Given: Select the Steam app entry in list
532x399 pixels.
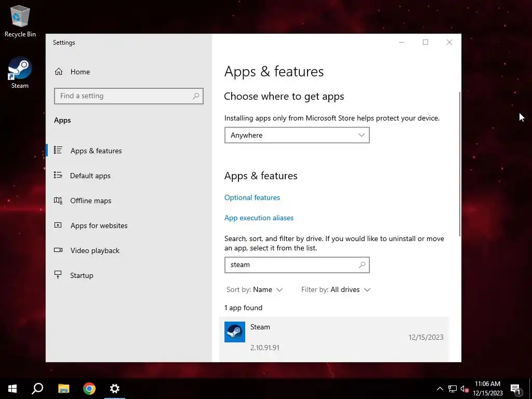Looking at the screenshot, I should click(334, 339).
